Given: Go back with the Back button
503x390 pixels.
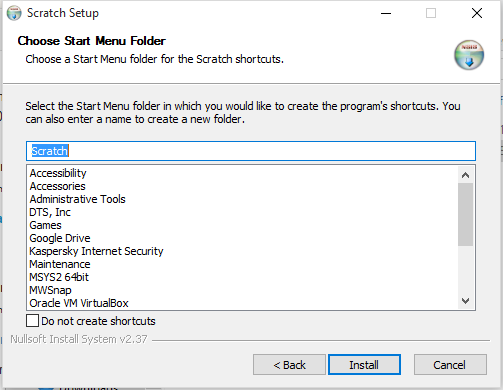Looking at the screenshot, I should (x=289, y=365).
